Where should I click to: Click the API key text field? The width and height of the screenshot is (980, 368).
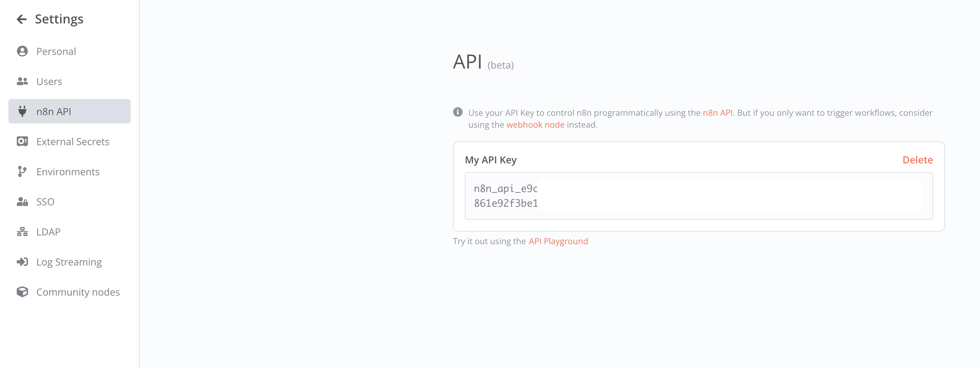(x=698, y=196)
